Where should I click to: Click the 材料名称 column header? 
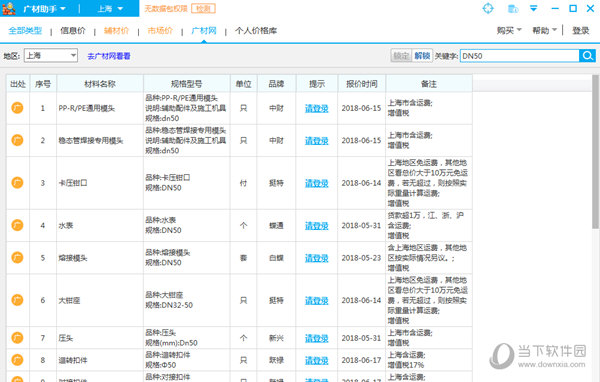click(x=100, y=84)
